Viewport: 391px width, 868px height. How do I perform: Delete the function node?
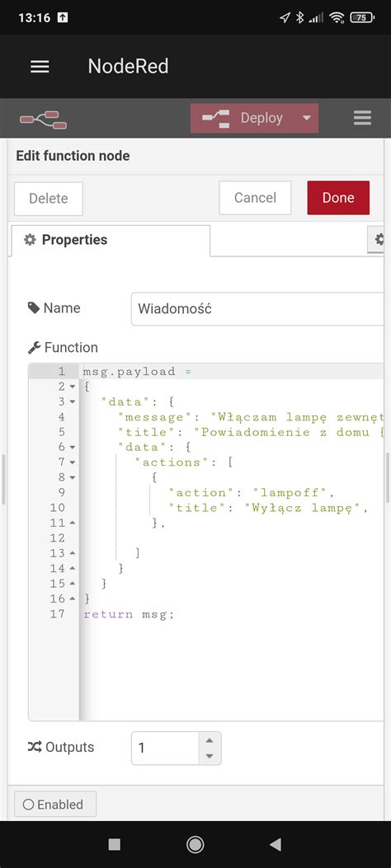[48, 198]
